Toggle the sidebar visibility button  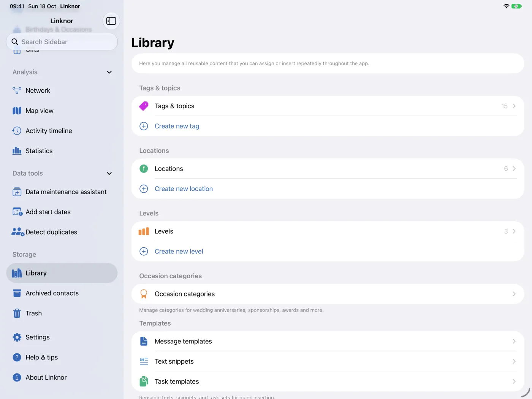[111, 21]
